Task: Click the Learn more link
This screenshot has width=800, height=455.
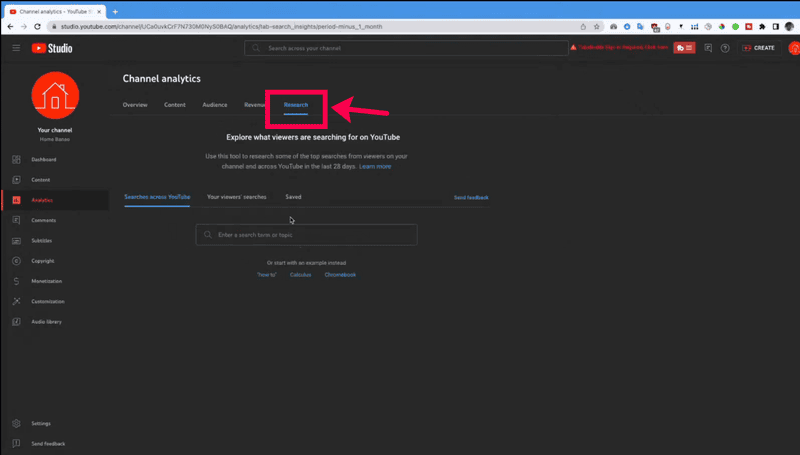Action: (x=375, y=167)
